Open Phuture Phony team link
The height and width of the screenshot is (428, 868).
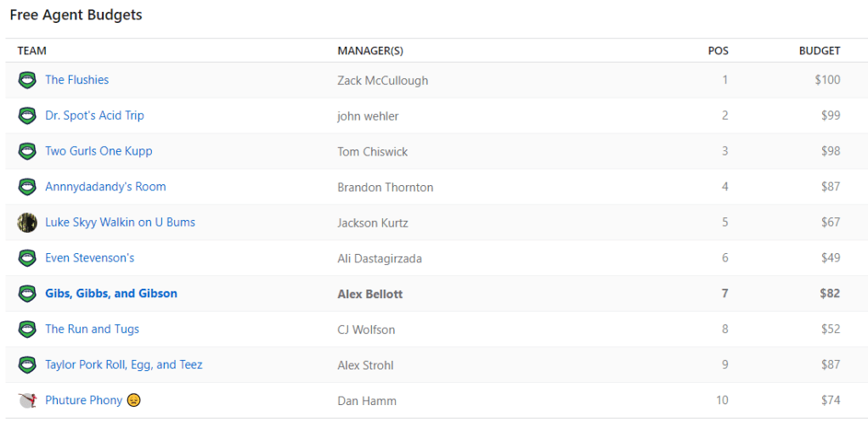[84, 401]
